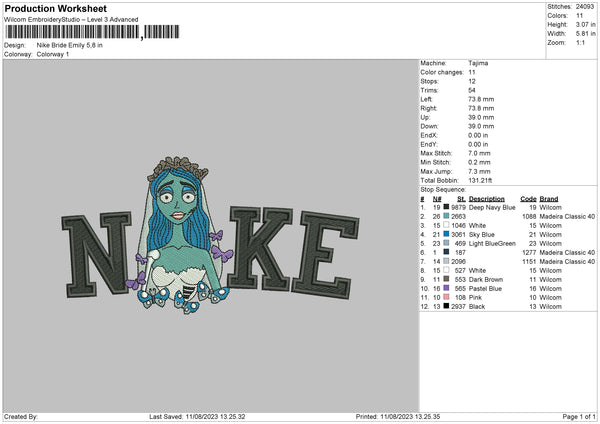
Task: Select the "Pink" description in row 11
Action: pos(475,297)
